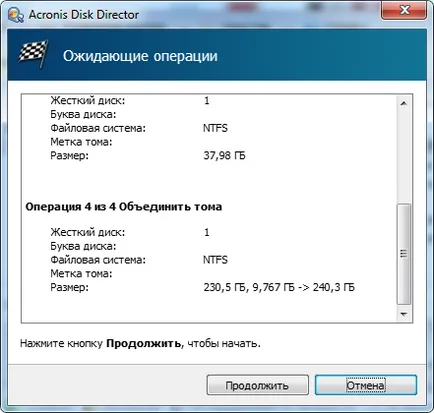Screen dimensions: 434x413
Task: Click the vertical scrollbar thumb
Action: coord(404,254)
